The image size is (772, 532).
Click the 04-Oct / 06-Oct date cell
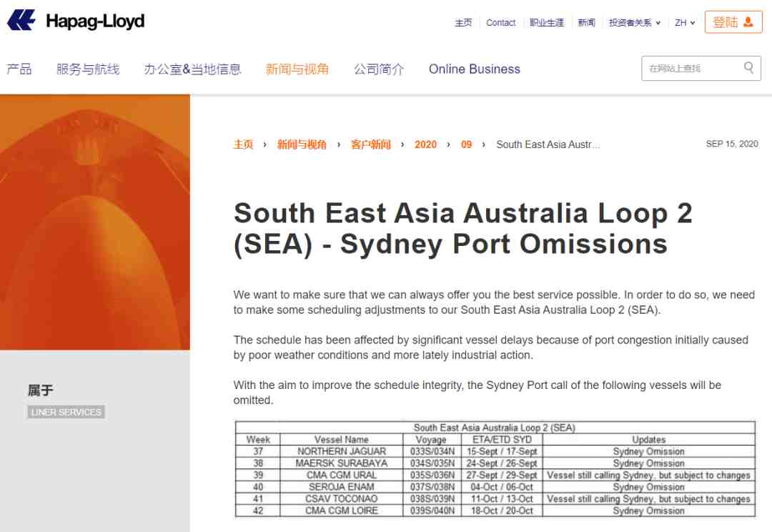(502, 487)
